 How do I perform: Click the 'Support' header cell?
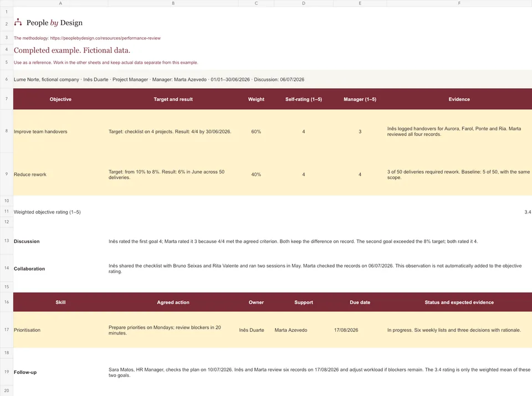point(304,302)
